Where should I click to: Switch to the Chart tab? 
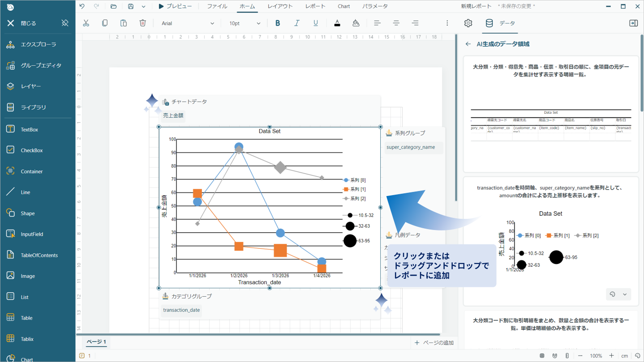(344, 6)
